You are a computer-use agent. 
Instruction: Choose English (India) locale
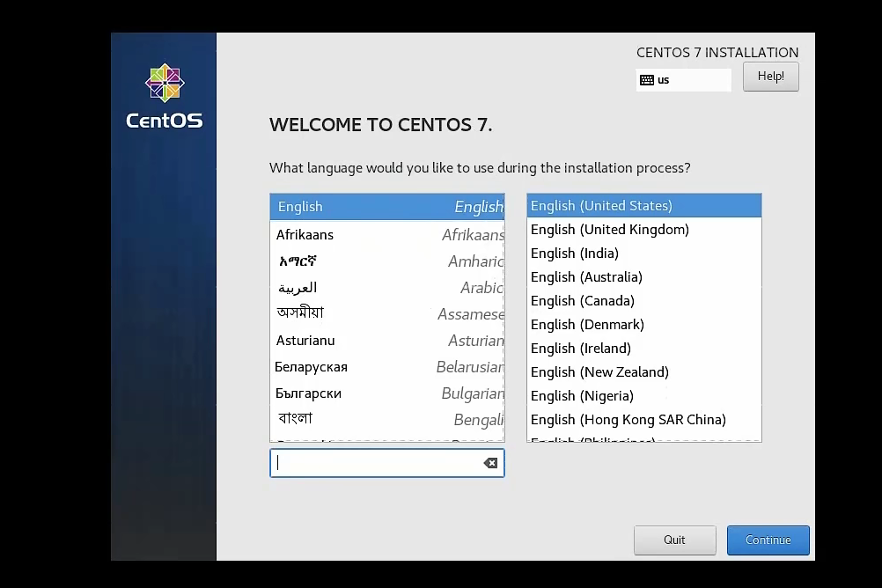(644, 254)
